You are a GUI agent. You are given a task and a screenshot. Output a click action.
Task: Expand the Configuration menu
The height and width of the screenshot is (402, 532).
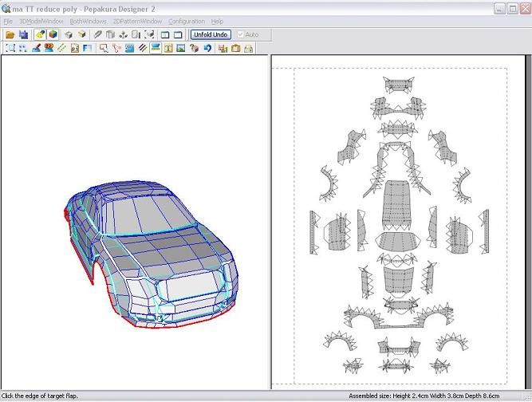(x=186, y=22)
